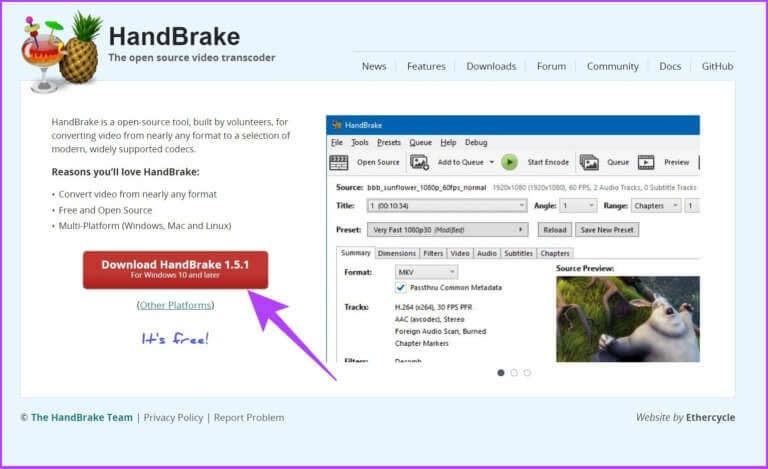768x469 pixels.
Task: Click the Queue stacked images icon
Action: tap(589, 162)
